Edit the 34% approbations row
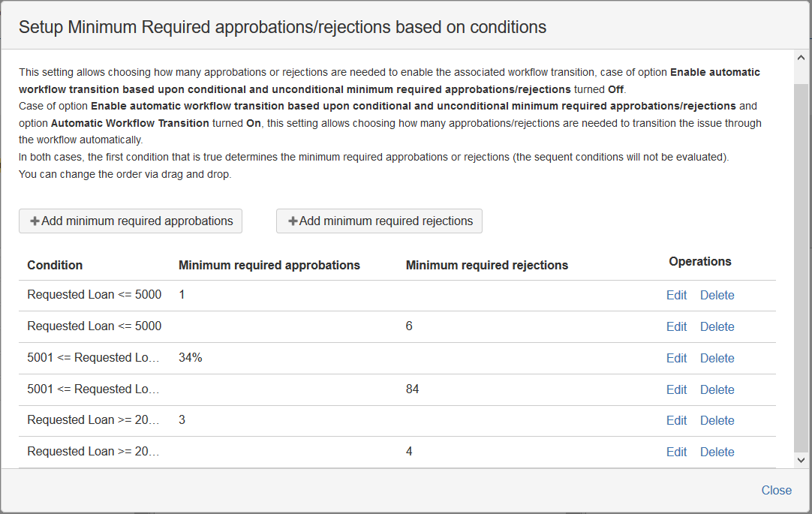This screenshot has width=812, height=514. (676, 359)
